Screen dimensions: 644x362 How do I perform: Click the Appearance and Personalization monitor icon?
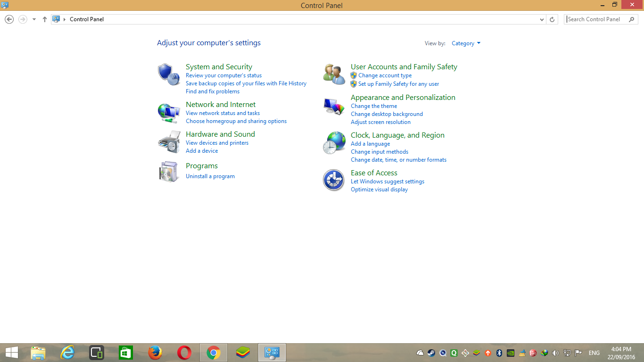334,107
